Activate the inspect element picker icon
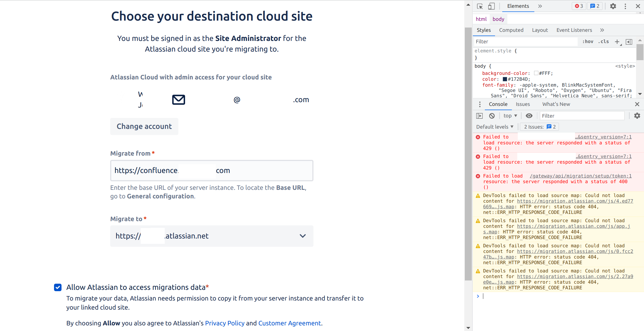Screen dimensions: 644x331 480,6
